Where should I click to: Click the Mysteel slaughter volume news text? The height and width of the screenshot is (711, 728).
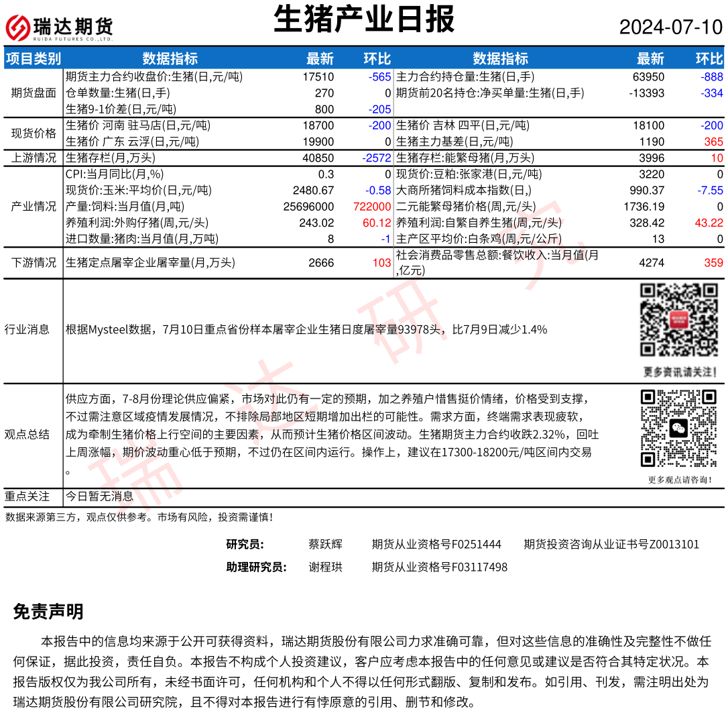point(306,329)
